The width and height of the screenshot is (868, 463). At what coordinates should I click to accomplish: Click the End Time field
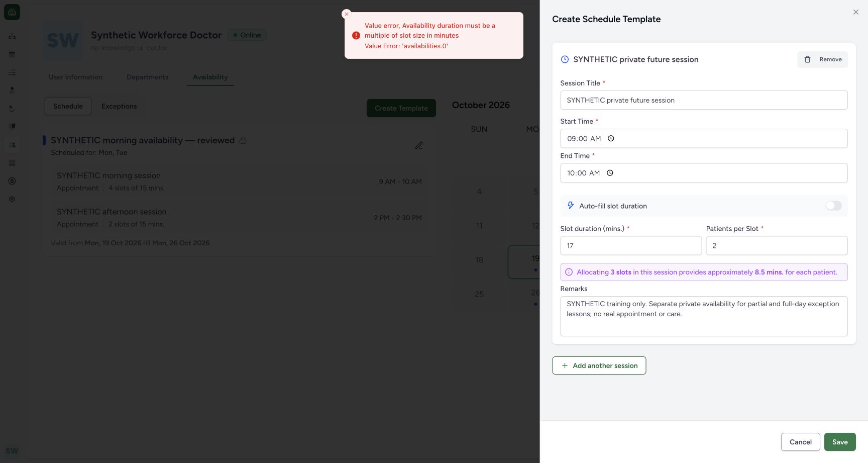[x=704, y=173]
